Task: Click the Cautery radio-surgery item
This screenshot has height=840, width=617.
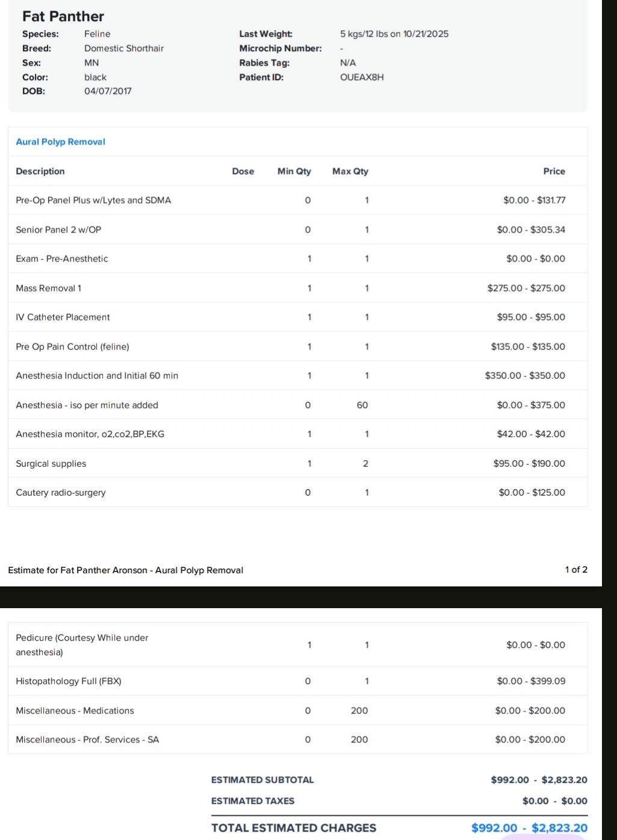Action: pyautogui.click(x=61, y=493)
